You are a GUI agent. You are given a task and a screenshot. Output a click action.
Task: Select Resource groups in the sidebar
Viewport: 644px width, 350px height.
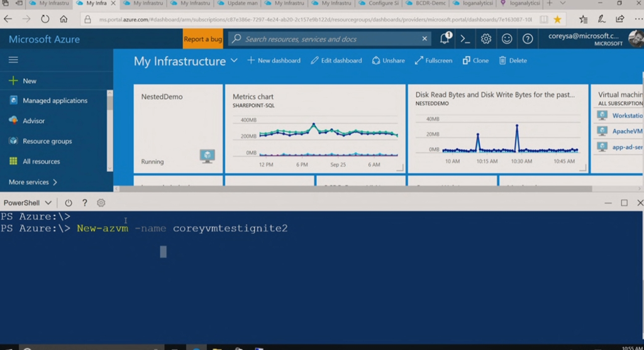tap(47, 141)
